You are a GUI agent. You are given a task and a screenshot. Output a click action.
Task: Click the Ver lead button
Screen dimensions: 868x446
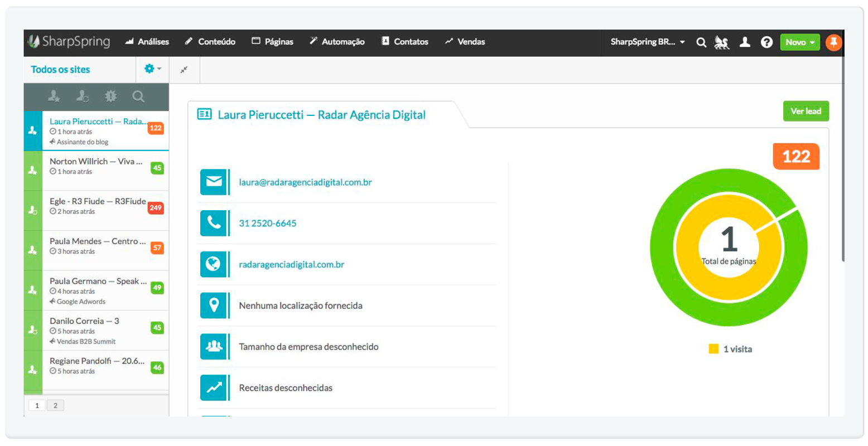click(806, 111)
